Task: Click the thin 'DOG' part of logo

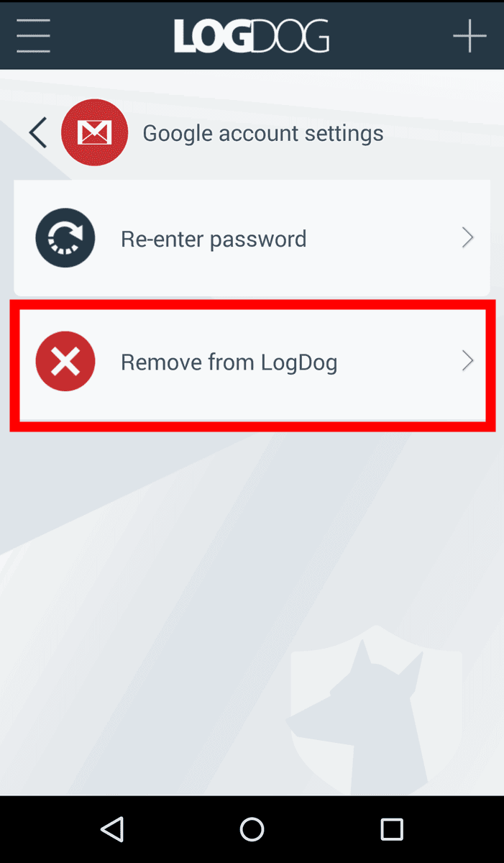Action: (x=288, y=35)
